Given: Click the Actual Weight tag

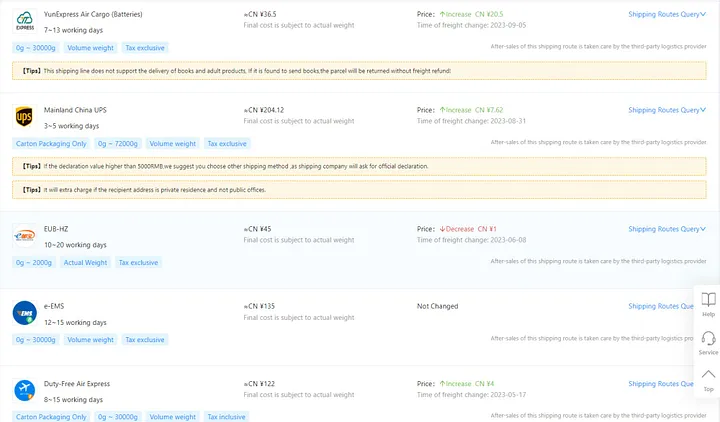Looking at the screenshot, I should point(85,263).
